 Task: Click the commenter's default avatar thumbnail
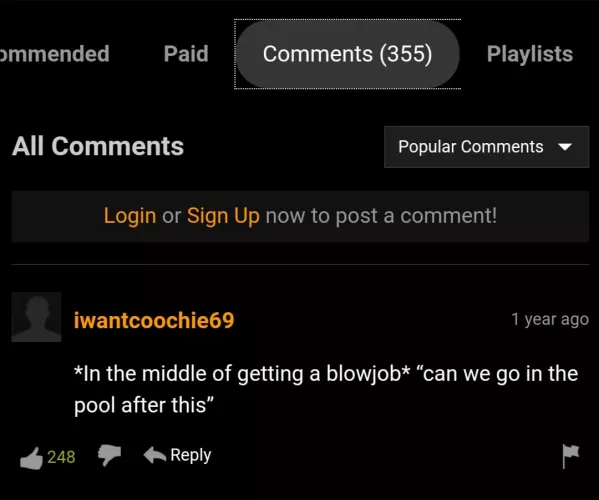click(36, 317)
